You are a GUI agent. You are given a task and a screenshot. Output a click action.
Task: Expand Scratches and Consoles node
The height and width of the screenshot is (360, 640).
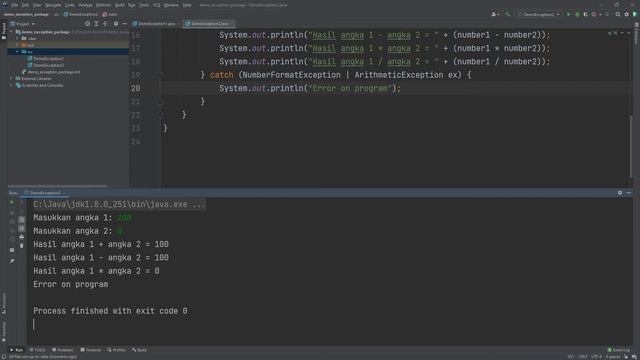(11, 85)
